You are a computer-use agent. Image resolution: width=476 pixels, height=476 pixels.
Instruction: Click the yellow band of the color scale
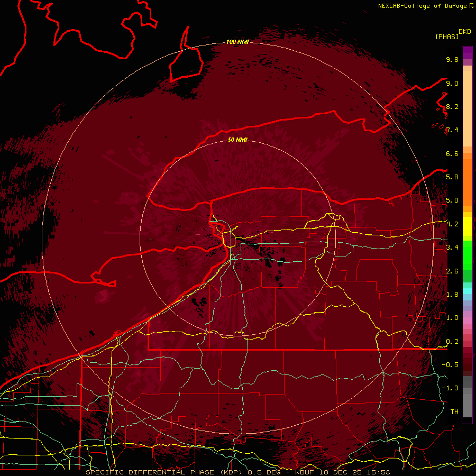(x=467, y=226)
